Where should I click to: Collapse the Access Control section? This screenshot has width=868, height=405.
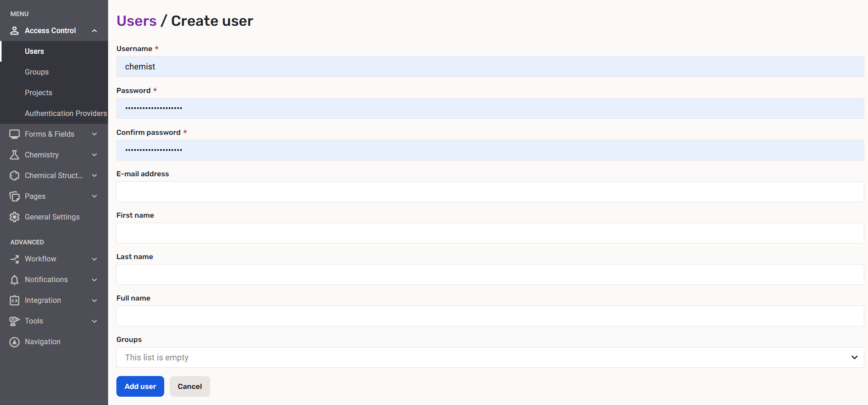(94, 30)
